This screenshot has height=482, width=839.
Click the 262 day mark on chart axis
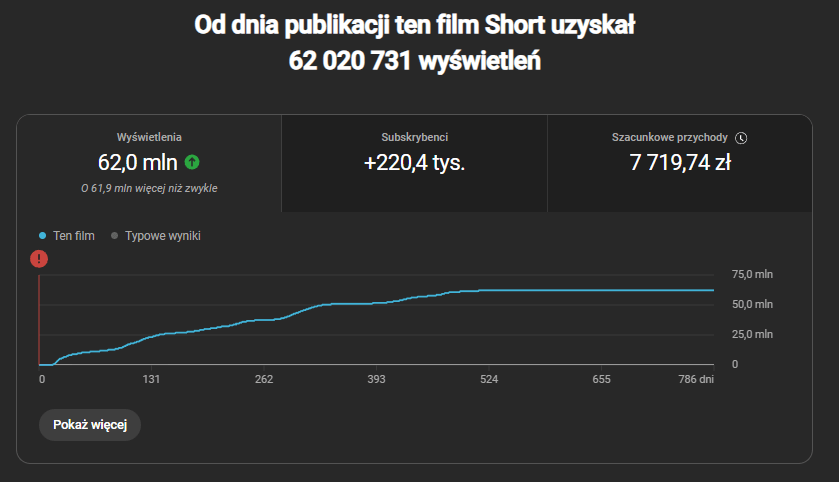264,380
